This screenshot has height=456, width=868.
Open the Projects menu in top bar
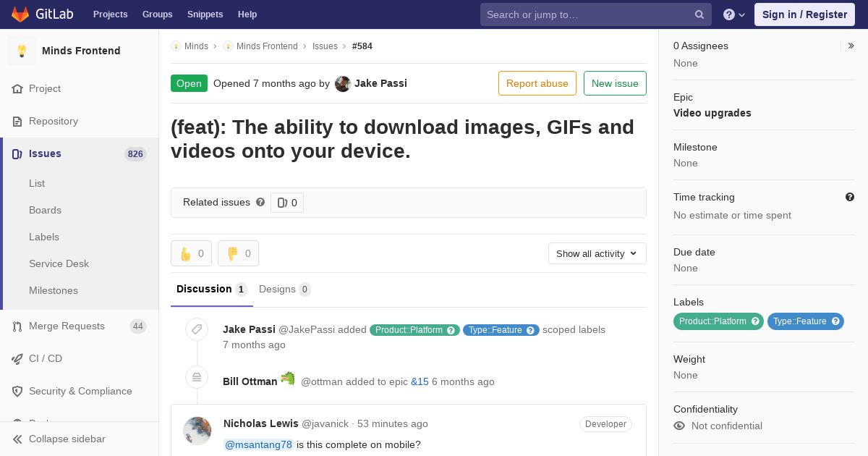point(110,14)
